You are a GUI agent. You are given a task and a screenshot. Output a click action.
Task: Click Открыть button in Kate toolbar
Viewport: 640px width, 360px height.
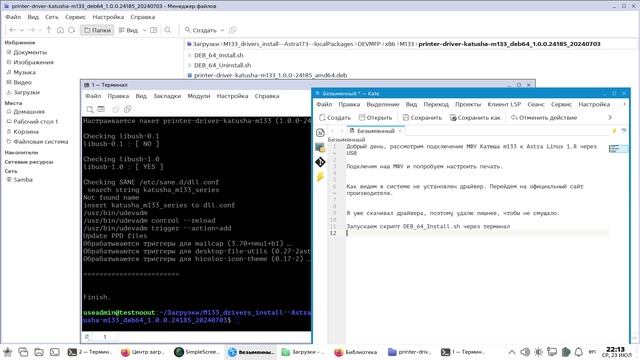pos(376,118)
